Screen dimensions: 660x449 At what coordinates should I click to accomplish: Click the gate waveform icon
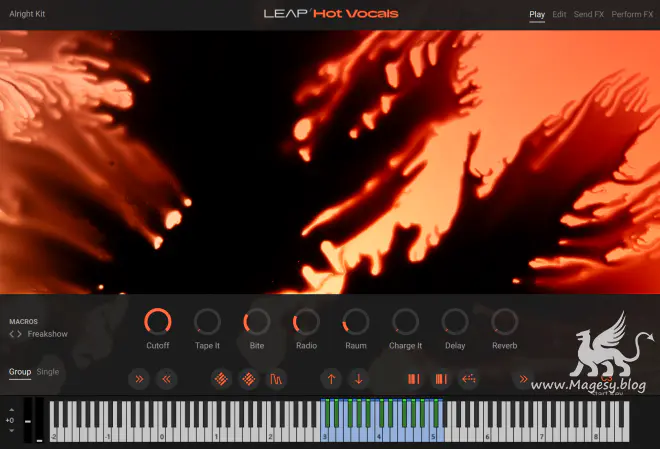pos(276,379)
